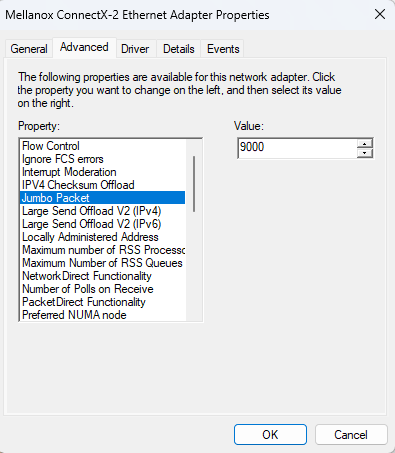Viewport: 395px width, 453px height.
Task: Switch to the Events tab
Action: click(x=223, y=49)
